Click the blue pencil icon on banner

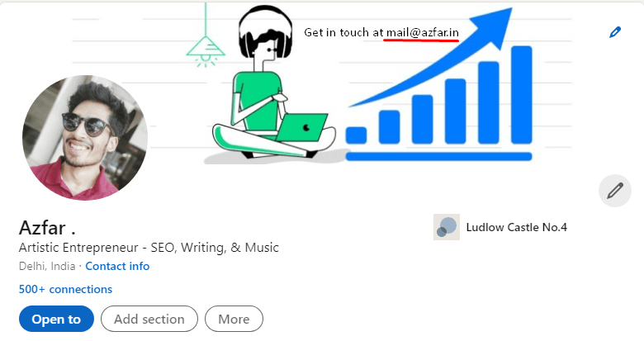click(x=615, y=32)
